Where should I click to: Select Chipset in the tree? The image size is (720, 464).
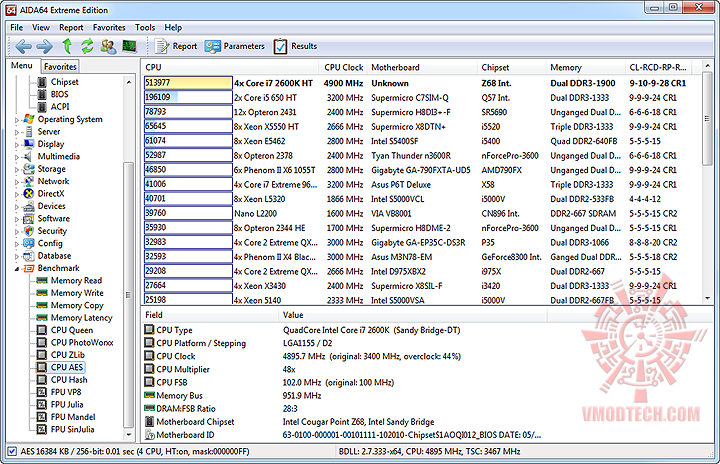click(x=58, y=82)
